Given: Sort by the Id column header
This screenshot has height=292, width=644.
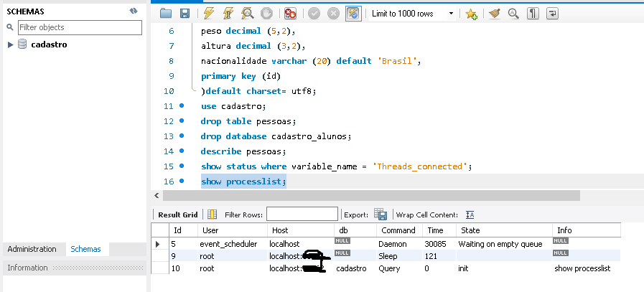Looking at the screenshot, I should pyautogui.click(x=184, y=230).
